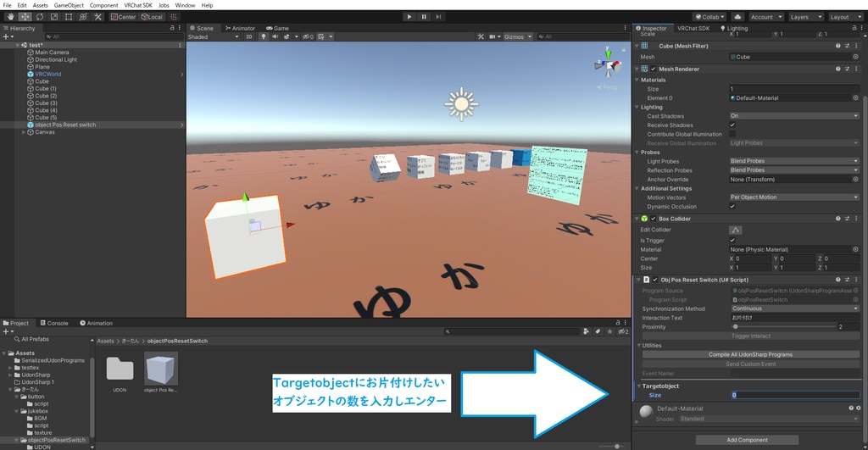Screen dimensions: 868x450
Task: Search assets by type icon
Action: pos(586,331)
